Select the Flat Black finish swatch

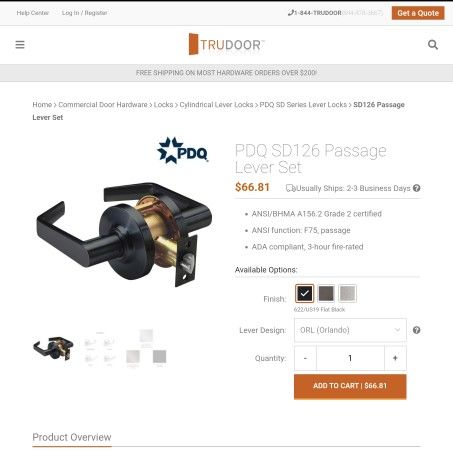(304, 293)
